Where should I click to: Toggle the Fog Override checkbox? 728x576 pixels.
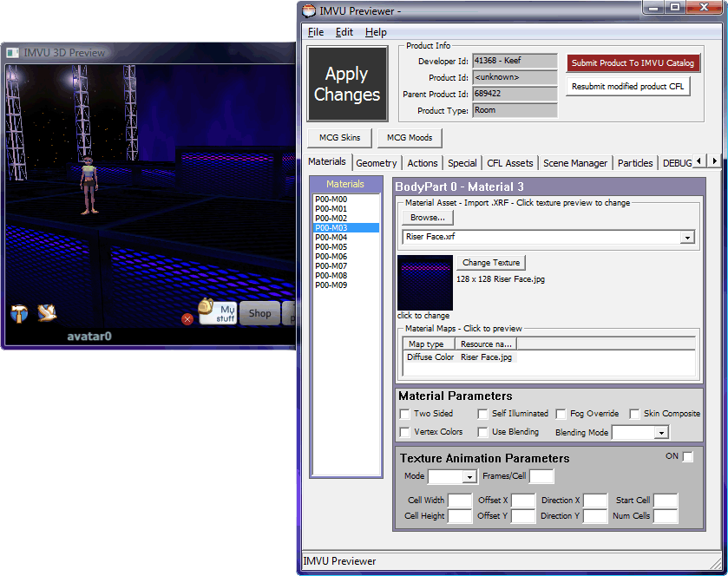coord(561,414)
